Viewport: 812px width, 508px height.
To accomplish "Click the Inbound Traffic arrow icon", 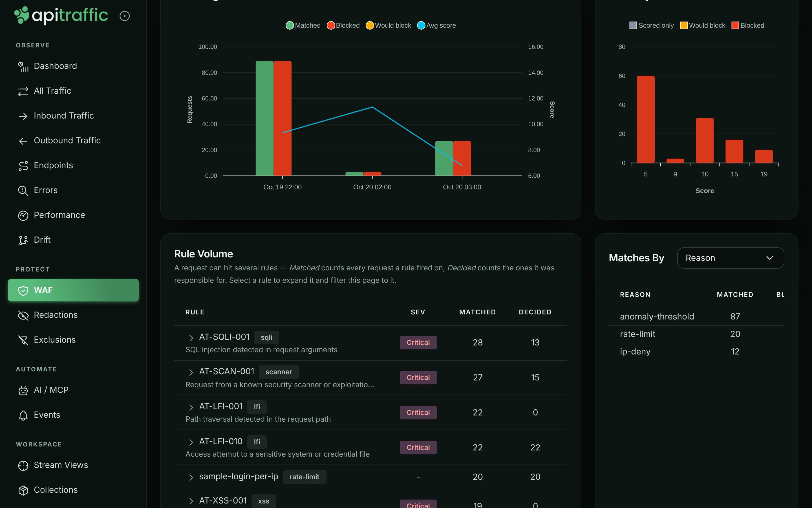I will click(23, 116).
